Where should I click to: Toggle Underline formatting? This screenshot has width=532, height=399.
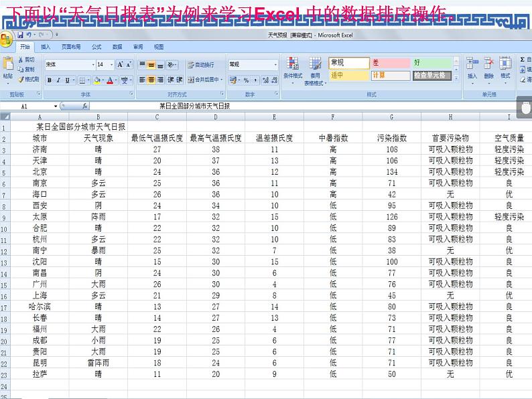67,80
